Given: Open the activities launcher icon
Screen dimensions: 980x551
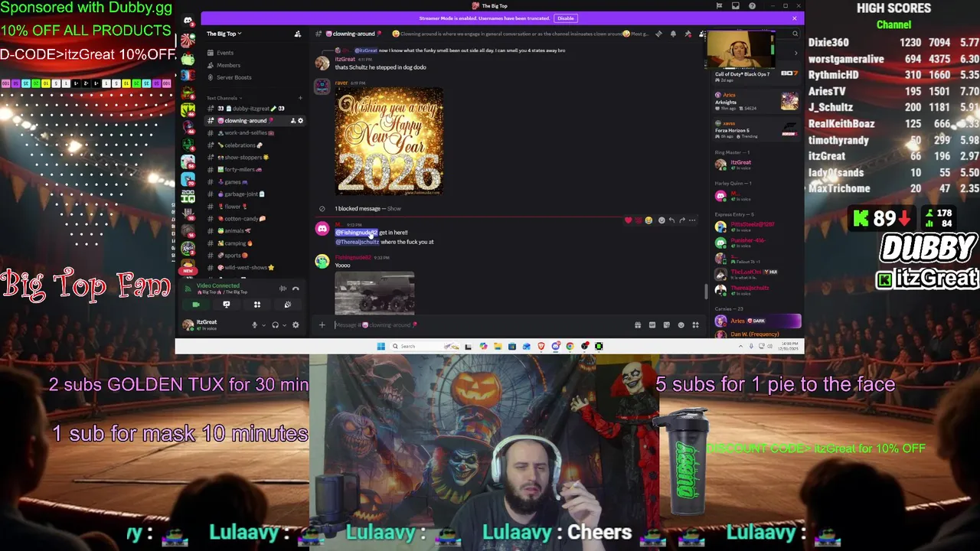Looking at the screenshot, I should [257, 305].
